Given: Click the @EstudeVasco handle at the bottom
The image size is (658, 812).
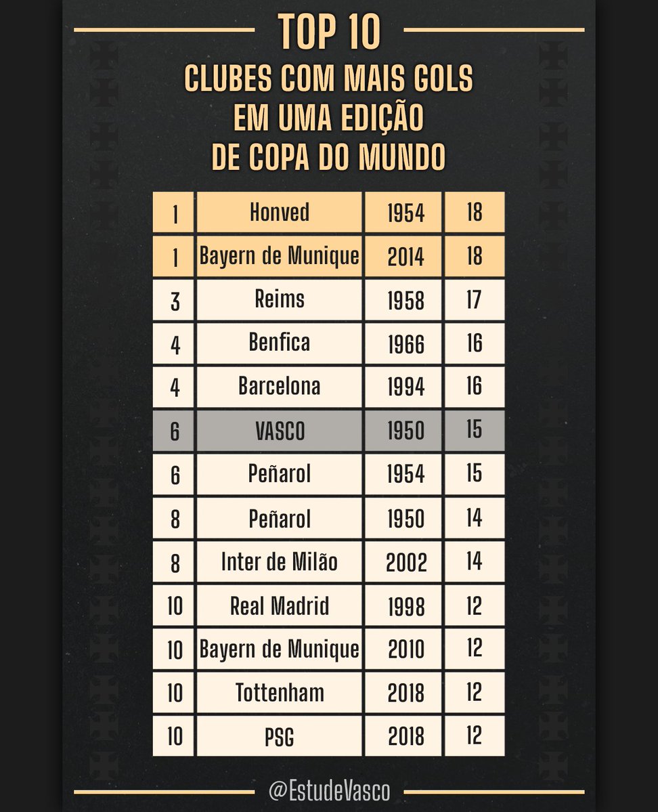Looking at the screenshot, I should pos(329,790).
